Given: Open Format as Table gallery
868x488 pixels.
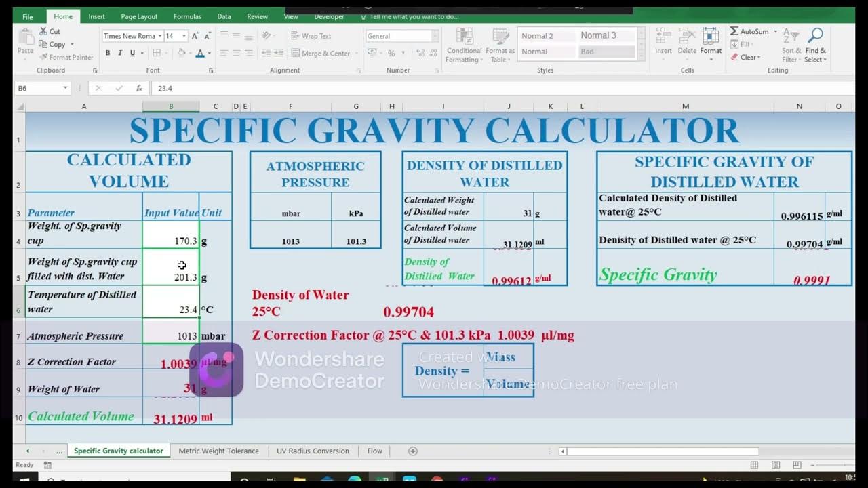Looking at the screenshot, I should tap(500, 46).
